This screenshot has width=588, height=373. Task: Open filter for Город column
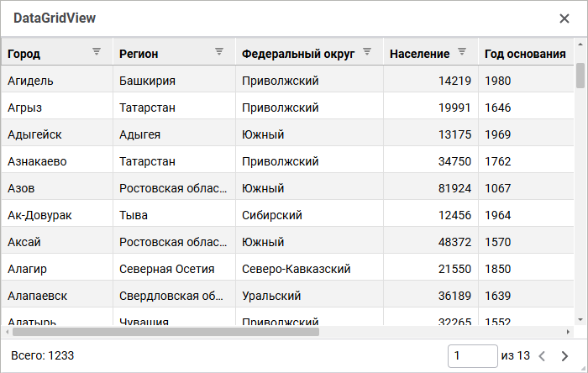97,52
